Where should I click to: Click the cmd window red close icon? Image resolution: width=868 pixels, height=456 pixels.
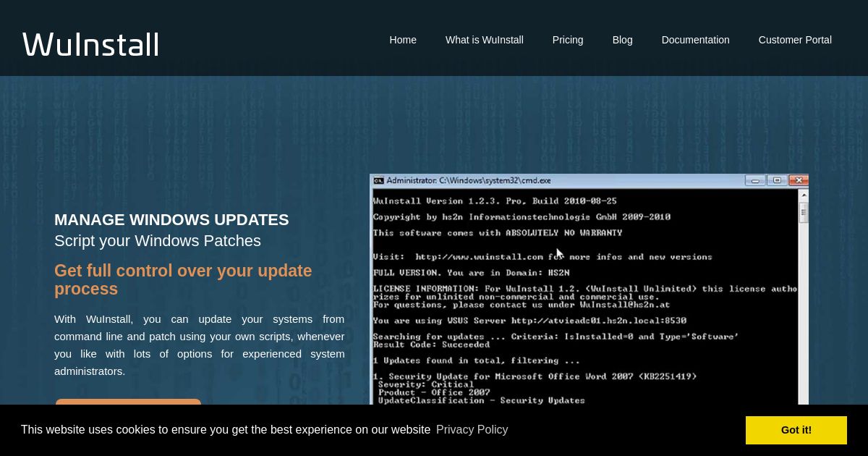[798, 180]
